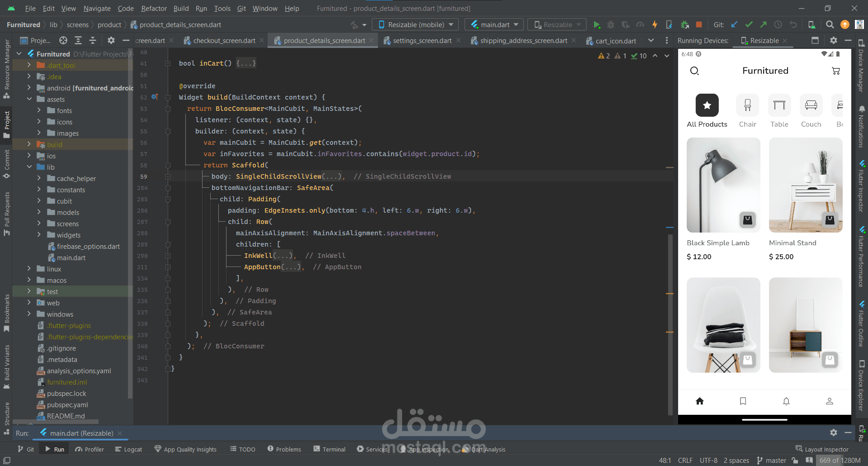Image resolution: width=868 pixels, height=466 pixels.
Task: Open Layout Inspector tool window
Action: [822, 449]
